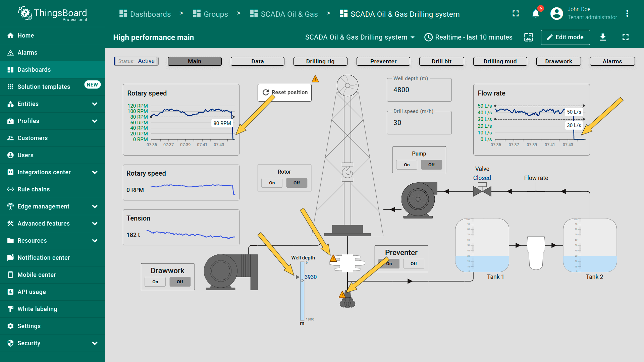Click the John Doe profile avatar icon
This screenshot has height=362, width=644.
pyautogui.click(x=556, y=13)
